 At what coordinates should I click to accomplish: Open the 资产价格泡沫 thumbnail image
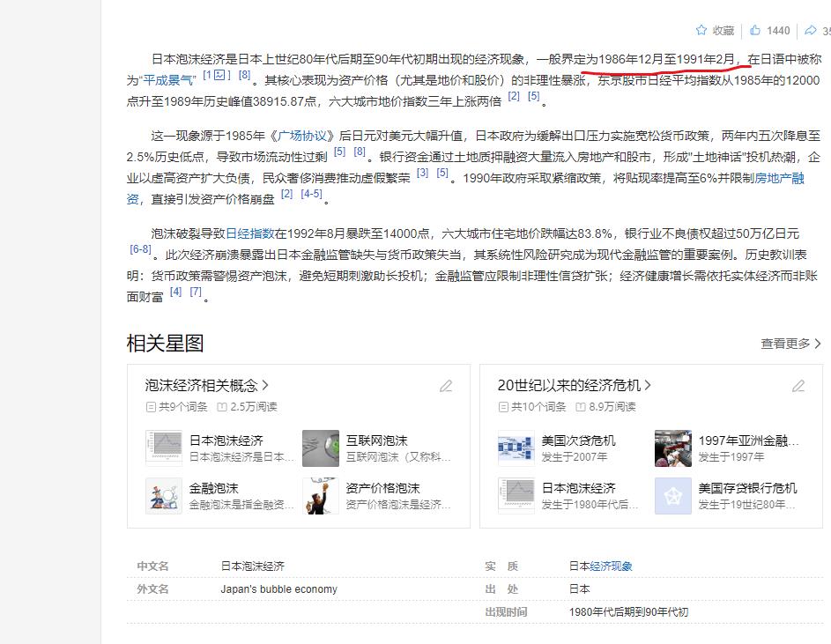click(x=321, y=495)
